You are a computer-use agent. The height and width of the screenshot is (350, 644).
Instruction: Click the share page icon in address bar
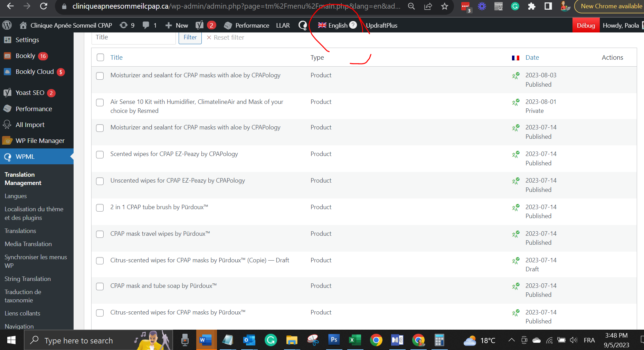click(x=428, y=6)
